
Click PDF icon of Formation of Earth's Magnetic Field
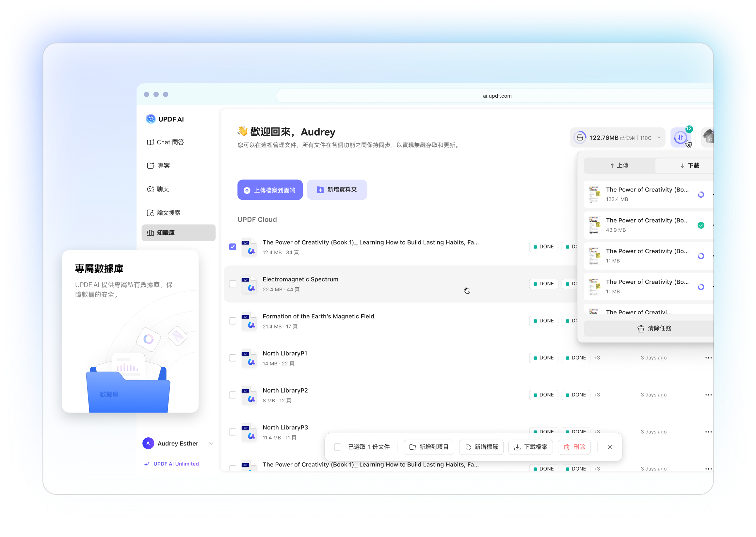point(249,321)
